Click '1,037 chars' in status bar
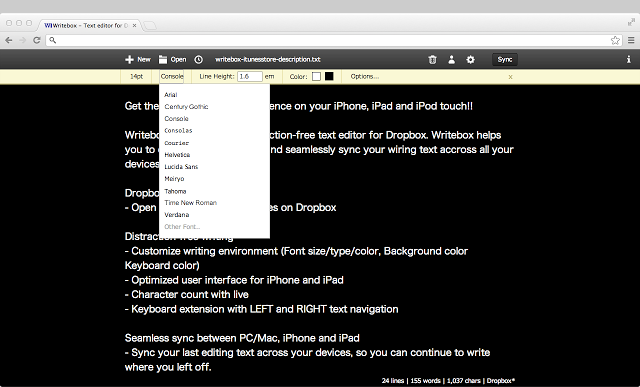This screenshot has height=387, width=640. tap(463, 380)
